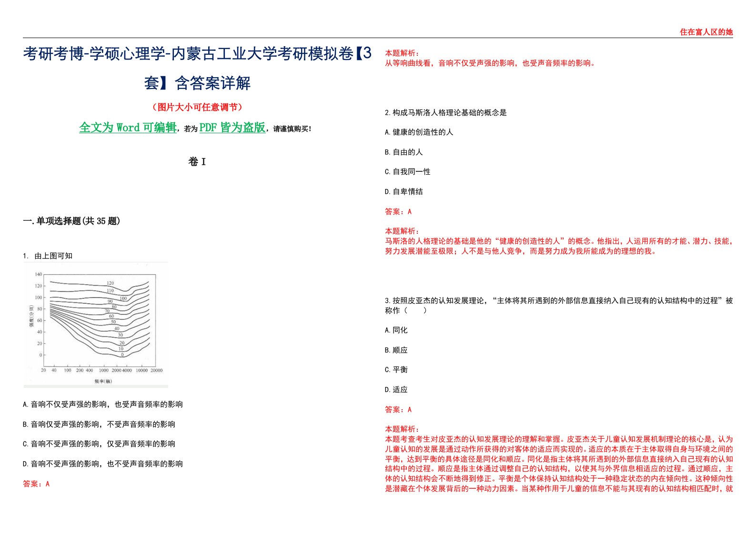Click explanation starting 马斯洛的人格理论的基础
756x534 pixels.
(559, 246)
